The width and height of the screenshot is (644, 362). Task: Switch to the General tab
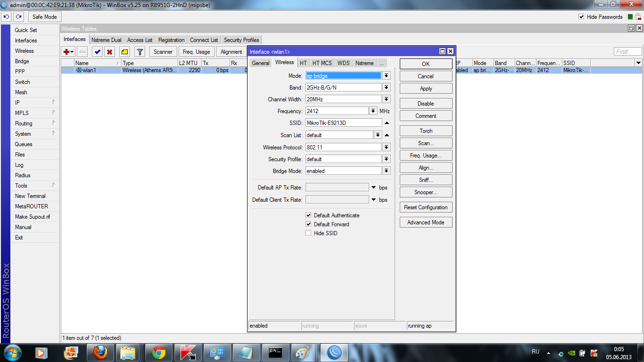point(260,63)
